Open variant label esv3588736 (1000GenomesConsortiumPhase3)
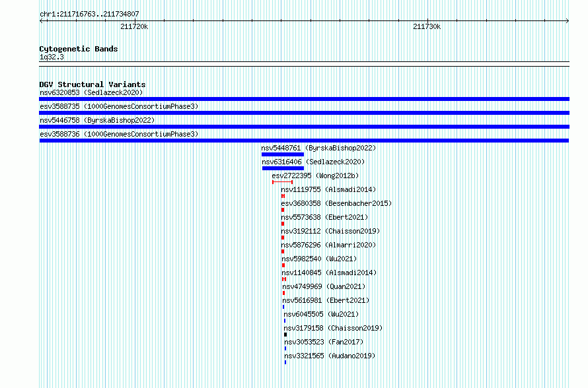The image size is (588, 388). 119,134
